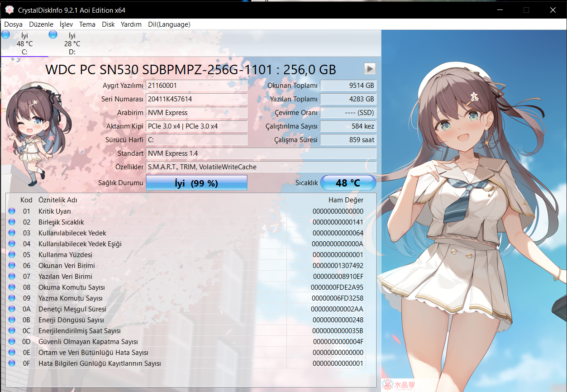Open the Disk menu

(108, 24)
